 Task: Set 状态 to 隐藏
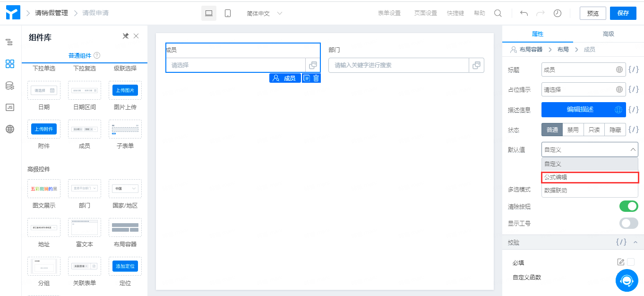(x=615, y=130)
